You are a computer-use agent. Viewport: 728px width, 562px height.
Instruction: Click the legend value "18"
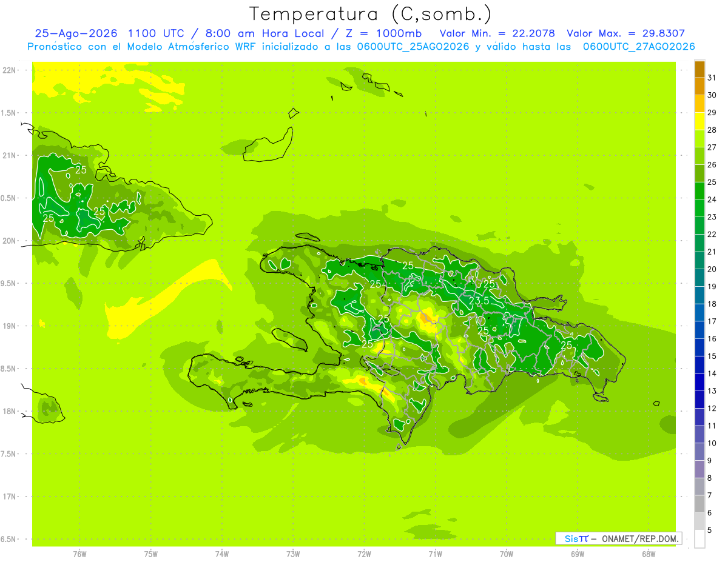[712, 304]
